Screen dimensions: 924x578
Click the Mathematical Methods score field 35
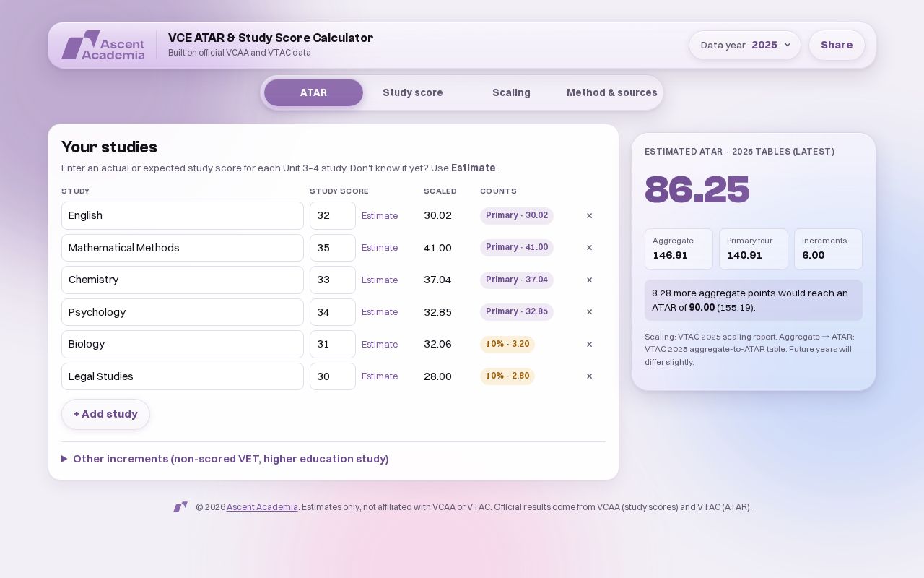[x=333, y=248]
